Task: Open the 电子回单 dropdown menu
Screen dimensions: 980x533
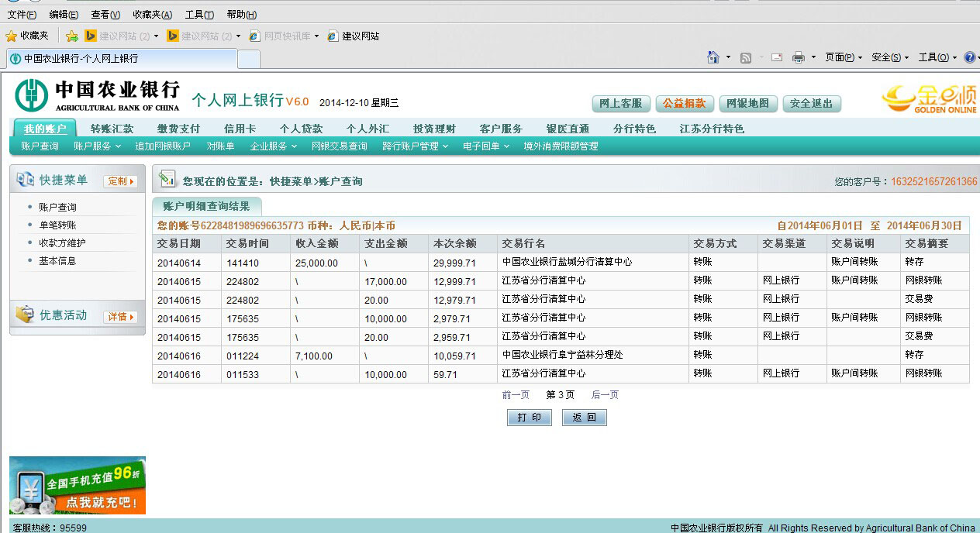Action: click(486, 146)
